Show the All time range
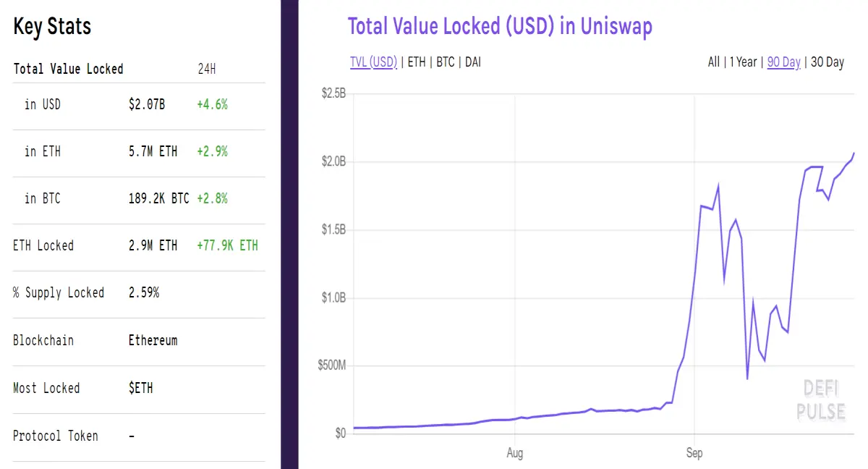The width and height of the screenshot is (868, 469). point(714,62)
